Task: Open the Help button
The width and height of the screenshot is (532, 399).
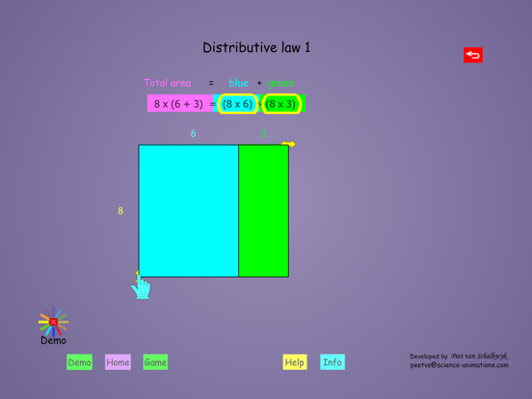Action: pyautogui.click(x=295, y=362)
